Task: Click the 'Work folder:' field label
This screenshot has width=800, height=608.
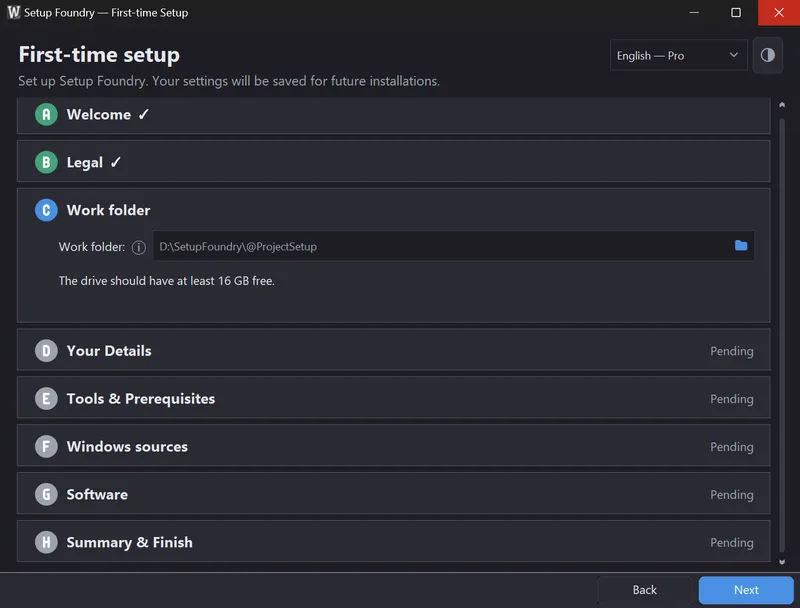Action: [x=92, y=247]
